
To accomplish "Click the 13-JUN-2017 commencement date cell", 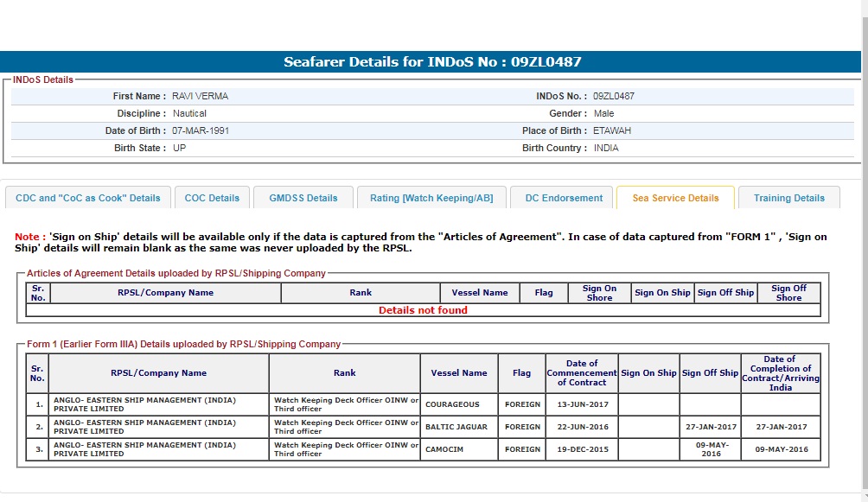I will tap(582, 404).
